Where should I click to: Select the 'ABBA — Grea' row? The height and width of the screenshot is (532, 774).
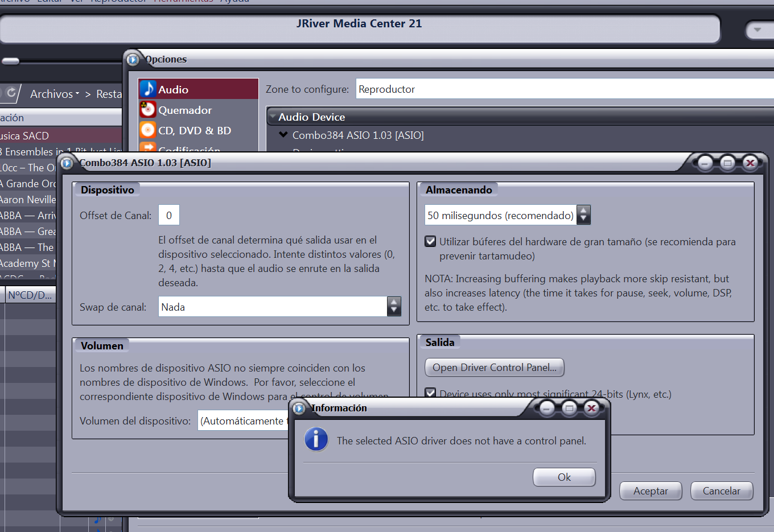click(x=28, y=231)
